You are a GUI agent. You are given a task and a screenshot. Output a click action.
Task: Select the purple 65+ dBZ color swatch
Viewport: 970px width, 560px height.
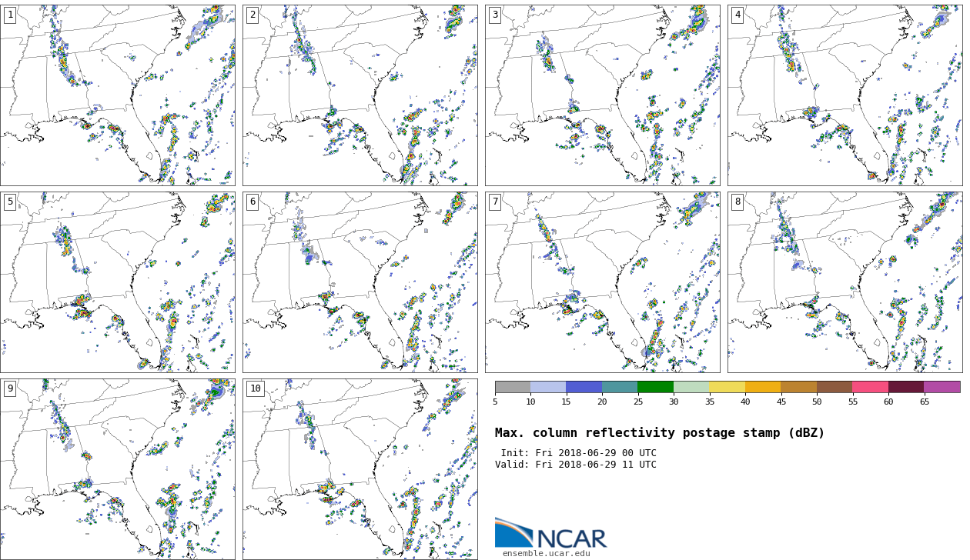[x=942, y=387]
